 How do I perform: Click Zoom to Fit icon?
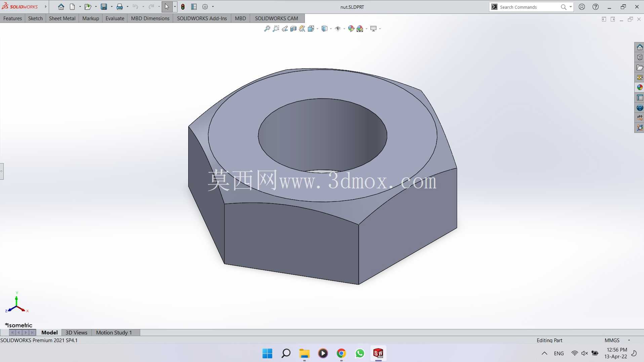[267, 29]
